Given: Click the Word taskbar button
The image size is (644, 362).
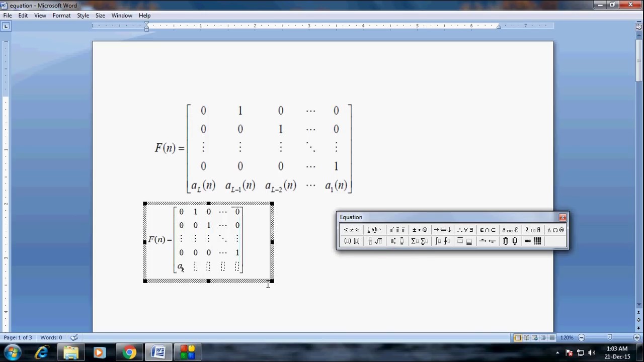Looking at the screenshot, I should click(x=158, y=353).
